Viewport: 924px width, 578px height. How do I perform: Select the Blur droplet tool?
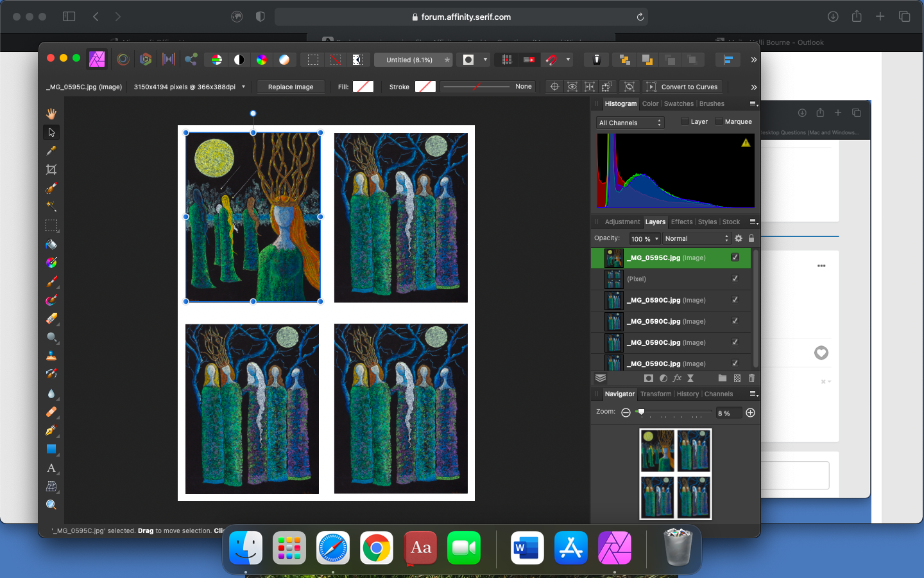(x=51, y=393)
